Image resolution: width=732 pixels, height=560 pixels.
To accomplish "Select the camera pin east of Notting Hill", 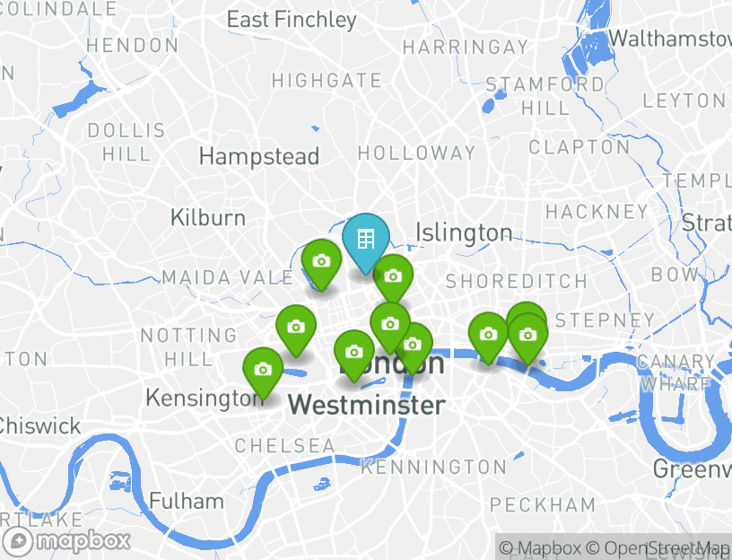I will tap(296, 327).
